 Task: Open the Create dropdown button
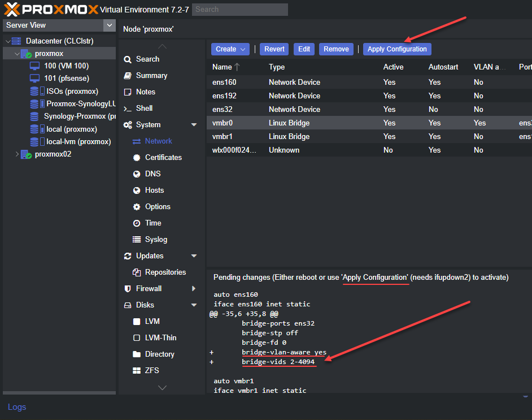(230, 49)
